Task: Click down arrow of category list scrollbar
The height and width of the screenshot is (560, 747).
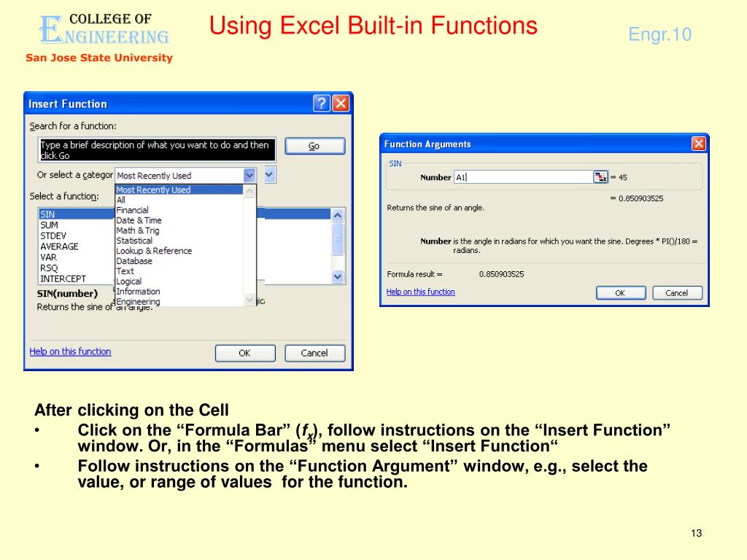Action: [x=249, y=300]
